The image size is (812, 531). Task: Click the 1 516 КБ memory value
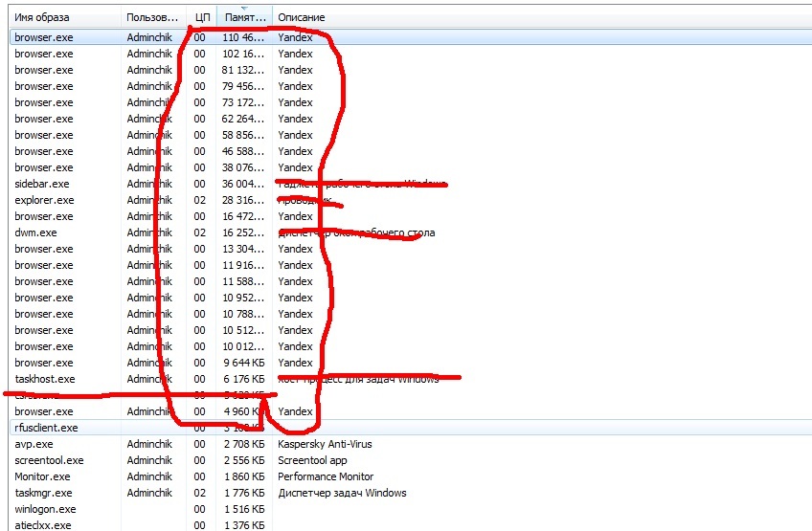244,509
